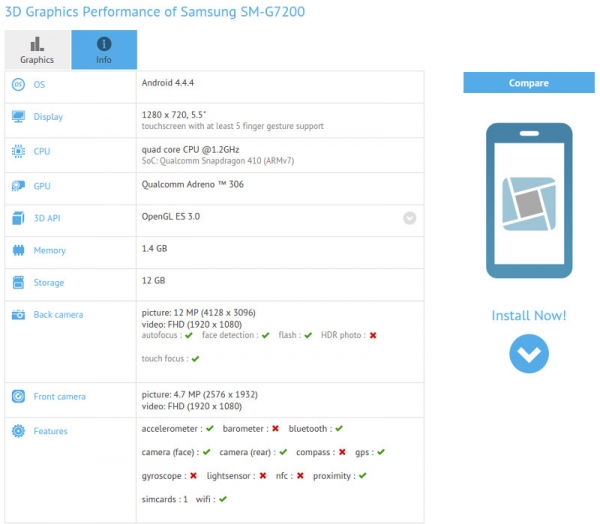Click the accelerometer green checkmark
Viewport: 600px width, 524px height.
point(210,429)
